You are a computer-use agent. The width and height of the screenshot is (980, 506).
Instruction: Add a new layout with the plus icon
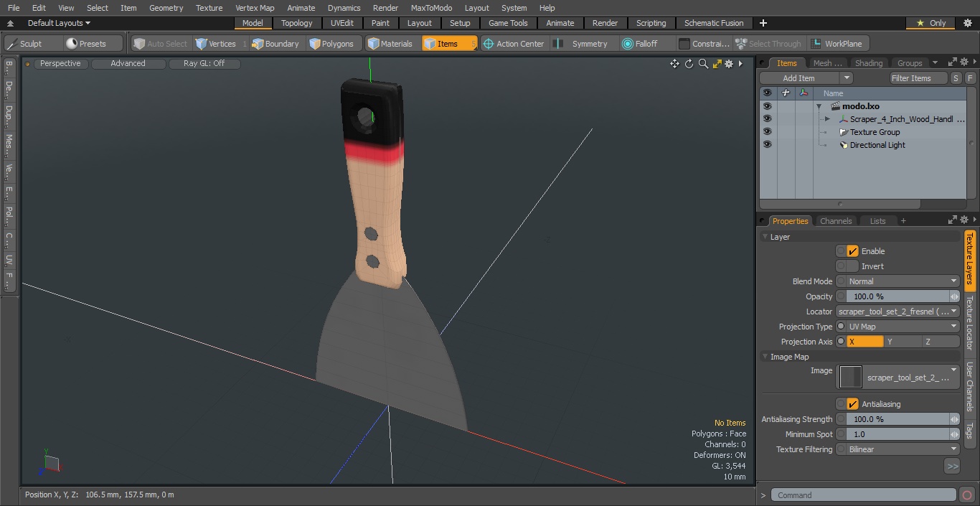[763, 23]
